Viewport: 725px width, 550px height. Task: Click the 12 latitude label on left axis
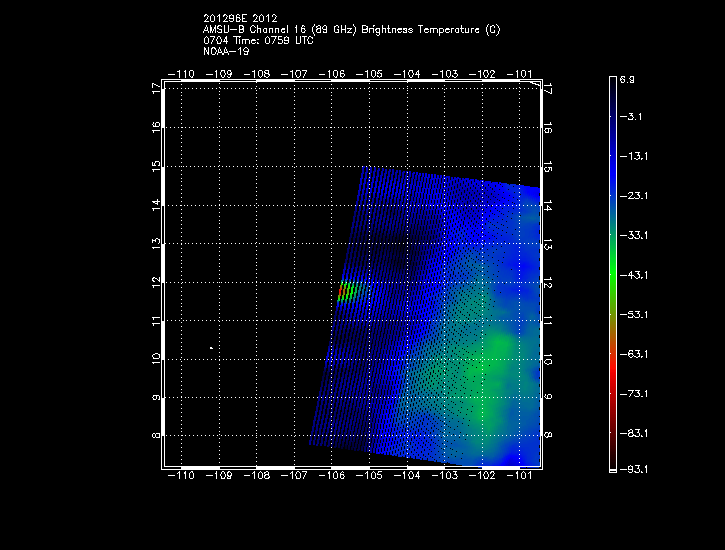(155, 282)
